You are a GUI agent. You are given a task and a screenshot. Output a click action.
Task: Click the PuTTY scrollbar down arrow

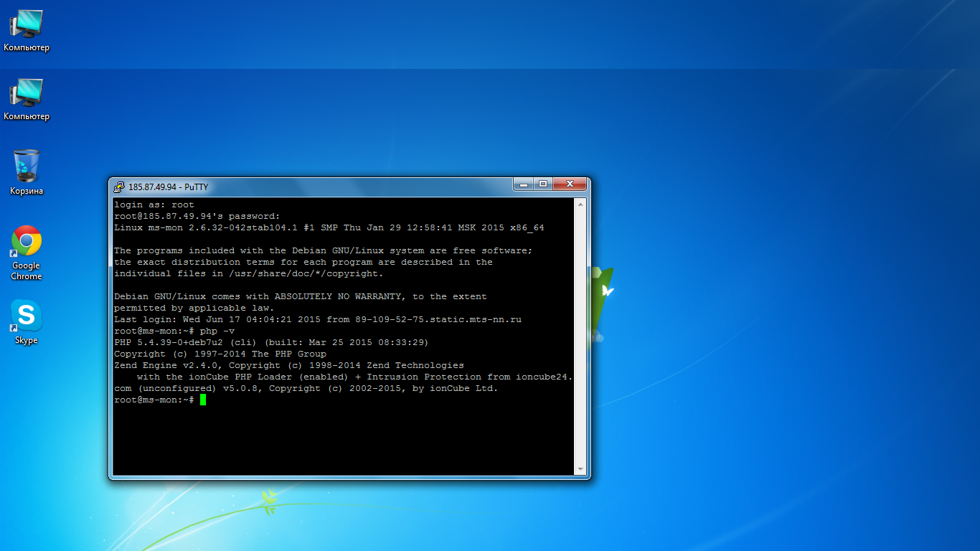point(581,469)
